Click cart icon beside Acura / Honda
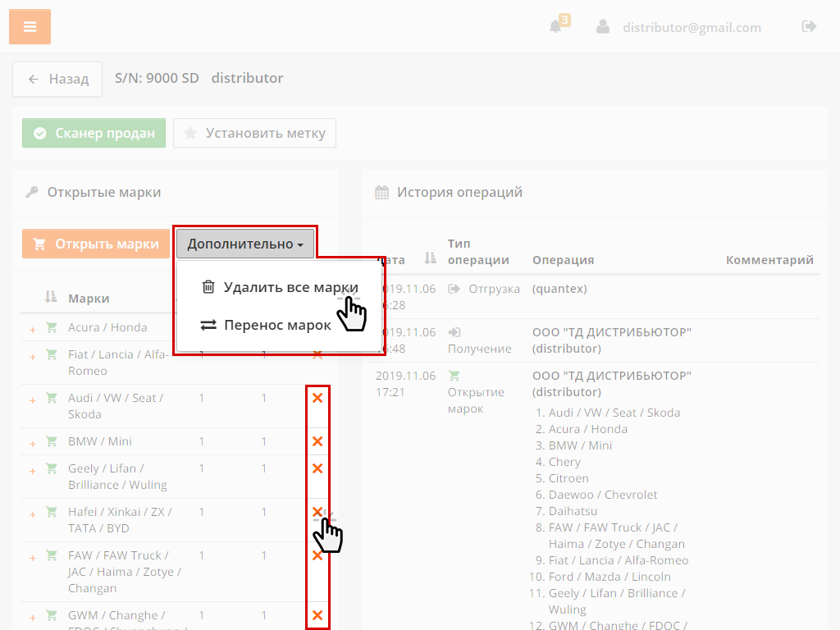Viewport: 840px width, 630px height. 52,327
